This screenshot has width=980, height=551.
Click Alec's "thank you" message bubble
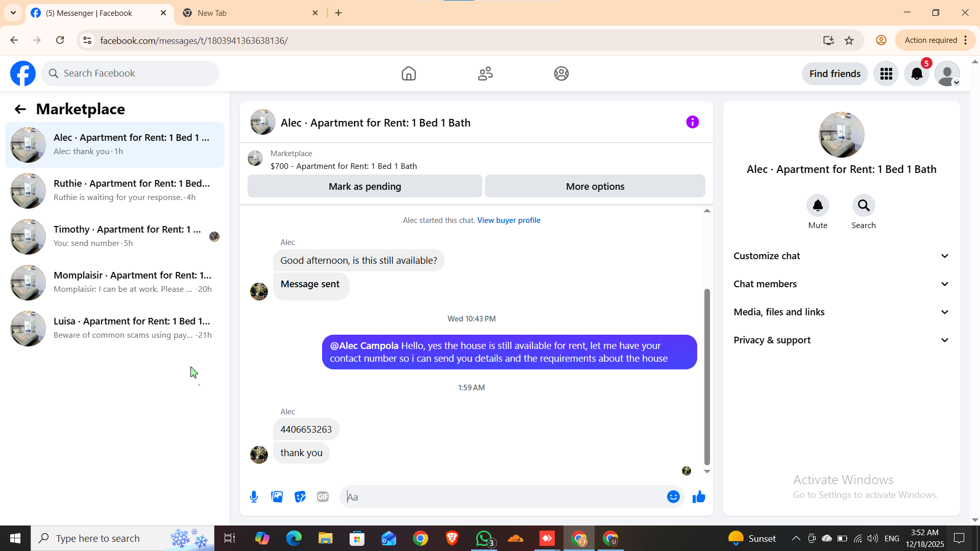(302, 453)
